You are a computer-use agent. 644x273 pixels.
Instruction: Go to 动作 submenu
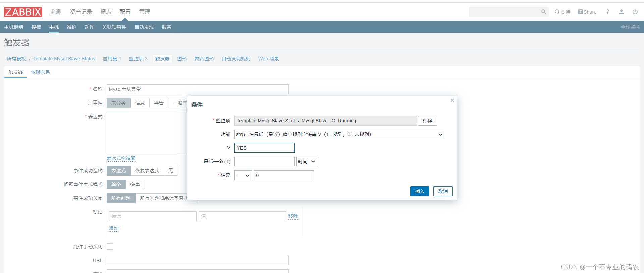(89, 27)
